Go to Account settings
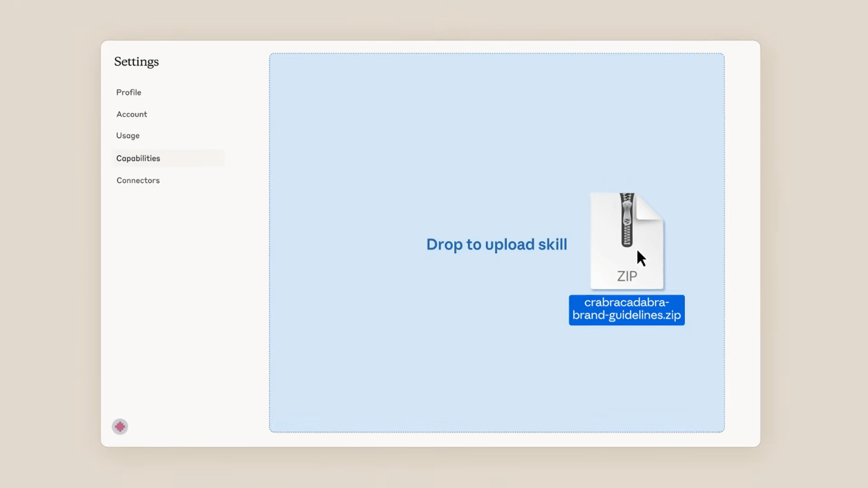This screenshot has width=868, height=488. click(132, 114)
